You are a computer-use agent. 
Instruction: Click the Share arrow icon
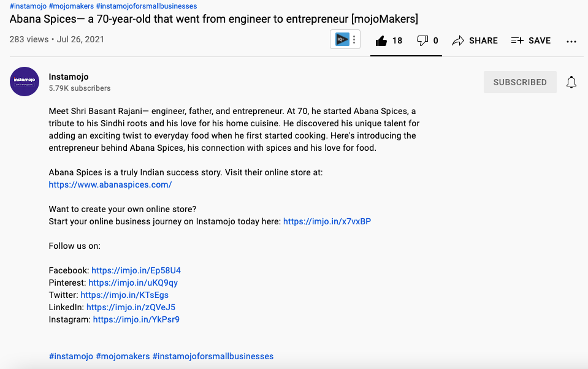[458, 40]
